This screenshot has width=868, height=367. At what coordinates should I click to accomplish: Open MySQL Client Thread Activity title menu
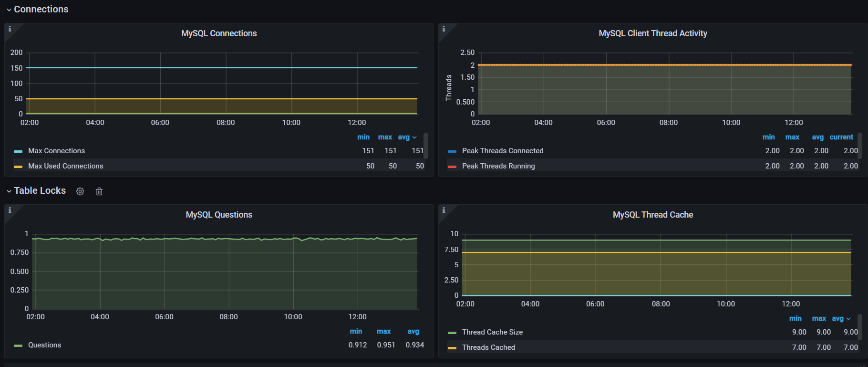pyautogui.click(x=653, y=33)
